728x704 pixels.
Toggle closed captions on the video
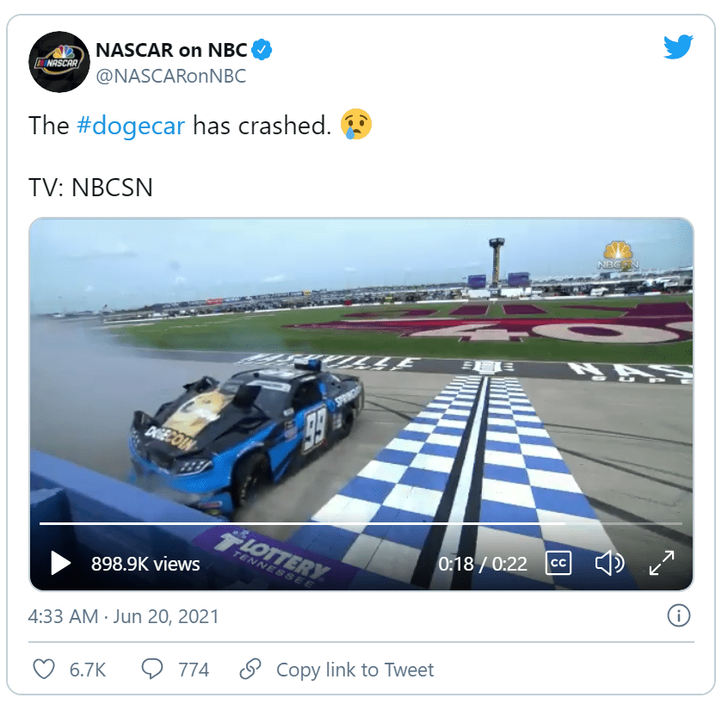(x=558, y=563)
